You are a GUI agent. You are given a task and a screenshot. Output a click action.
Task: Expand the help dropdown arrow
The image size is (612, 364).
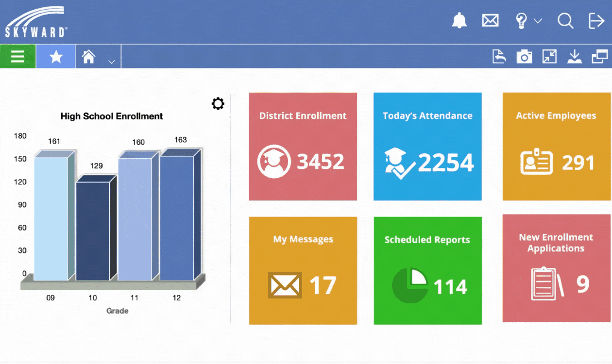click(538, 21)
